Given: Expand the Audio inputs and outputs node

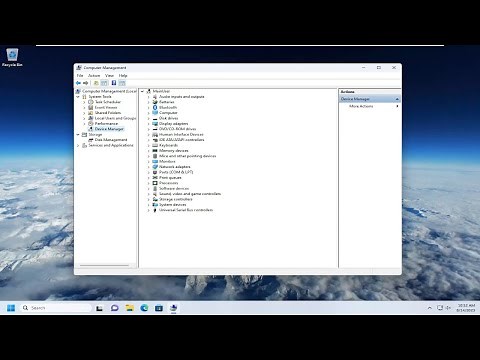Looking at the screenshot, I should pyautogui.click(x=149, y=97).
